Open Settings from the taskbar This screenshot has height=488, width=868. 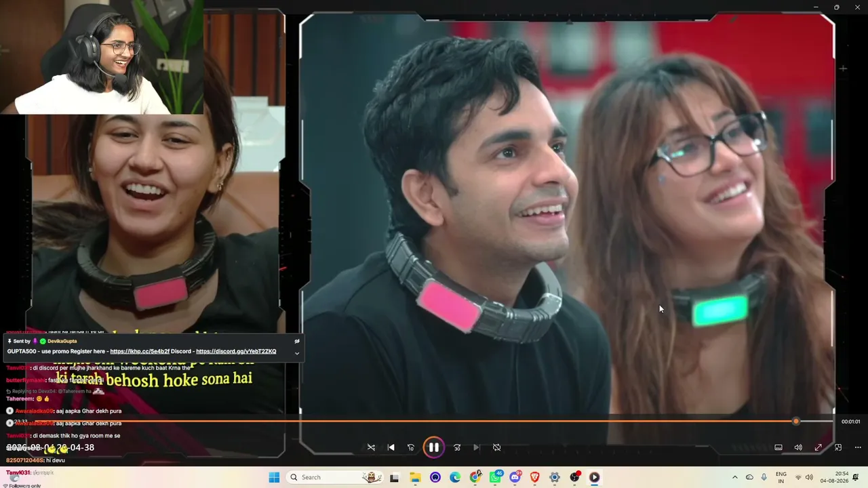(x=555, y=477)
